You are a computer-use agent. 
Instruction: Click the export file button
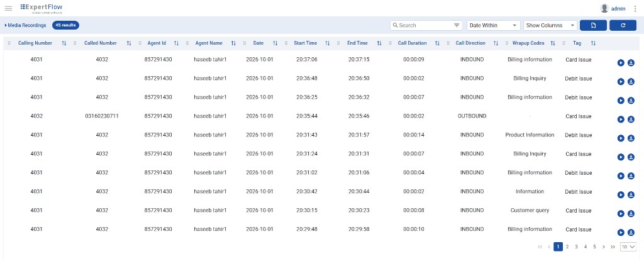point(593,26)
